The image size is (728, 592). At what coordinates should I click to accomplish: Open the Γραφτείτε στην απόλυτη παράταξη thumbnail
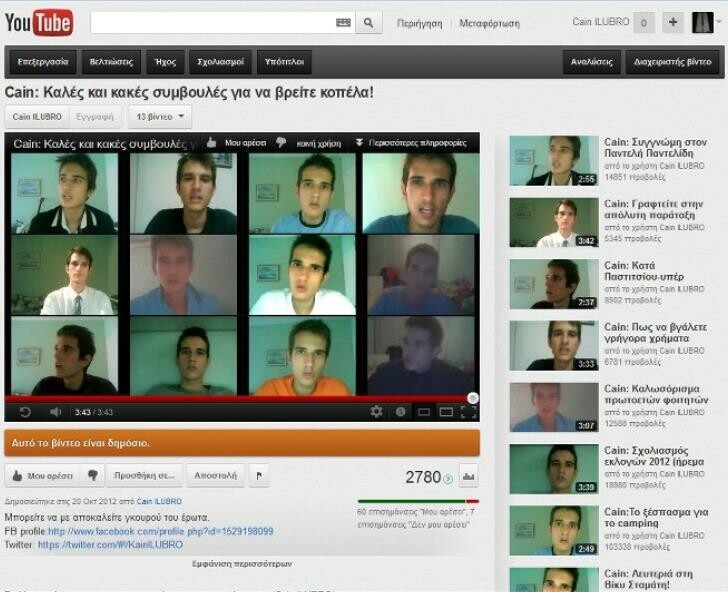[554, 222]
